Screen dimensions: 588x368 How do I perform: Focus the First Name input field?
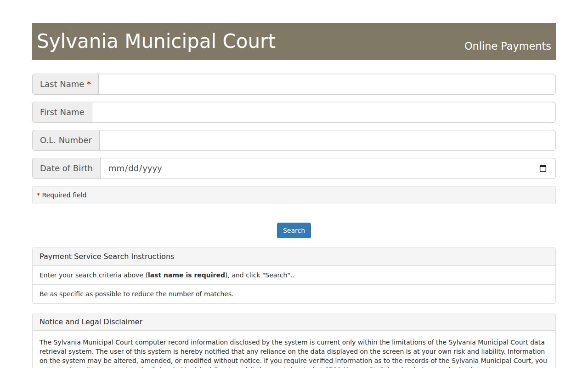click(x=324, y=112)
